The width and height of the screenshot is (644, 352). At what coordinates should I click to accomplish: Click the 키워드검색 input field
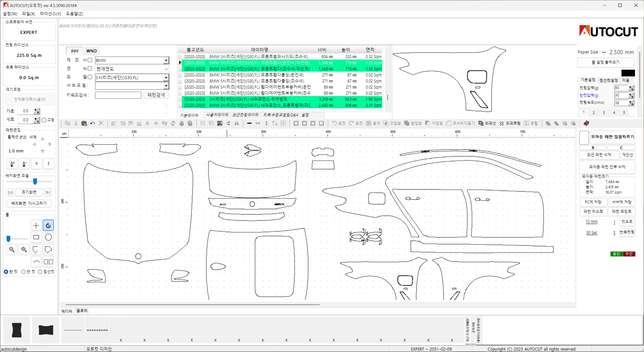pos(118,95)
